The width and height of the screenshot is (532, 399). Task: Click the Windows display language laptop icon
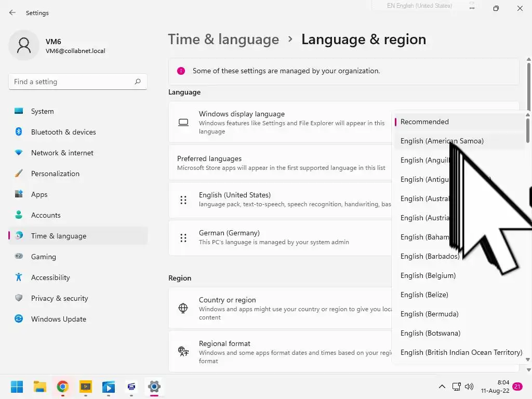(x=183, y=122)
